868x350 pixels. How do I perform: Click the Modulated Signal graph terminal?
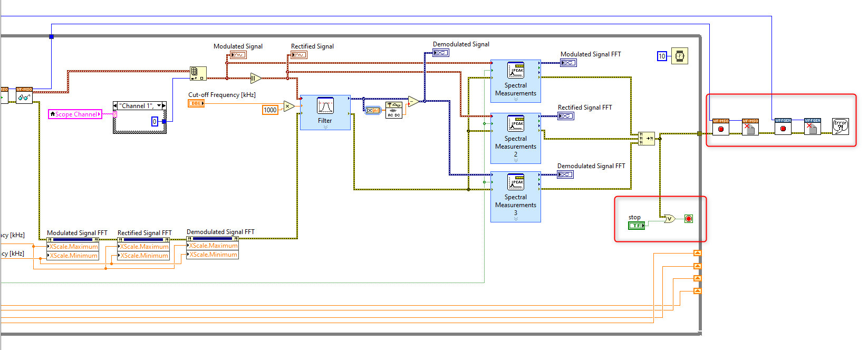[238, 55]
